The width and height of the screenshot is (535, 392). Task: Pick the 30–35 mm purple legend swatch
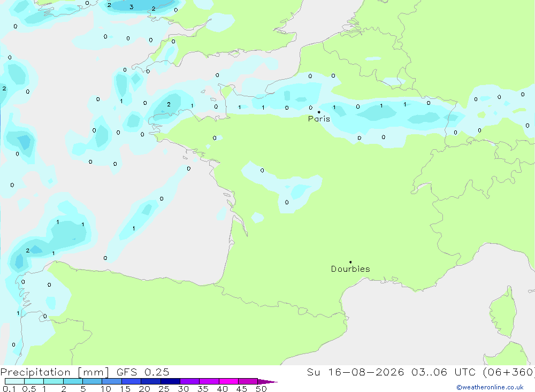pos(189,381)
